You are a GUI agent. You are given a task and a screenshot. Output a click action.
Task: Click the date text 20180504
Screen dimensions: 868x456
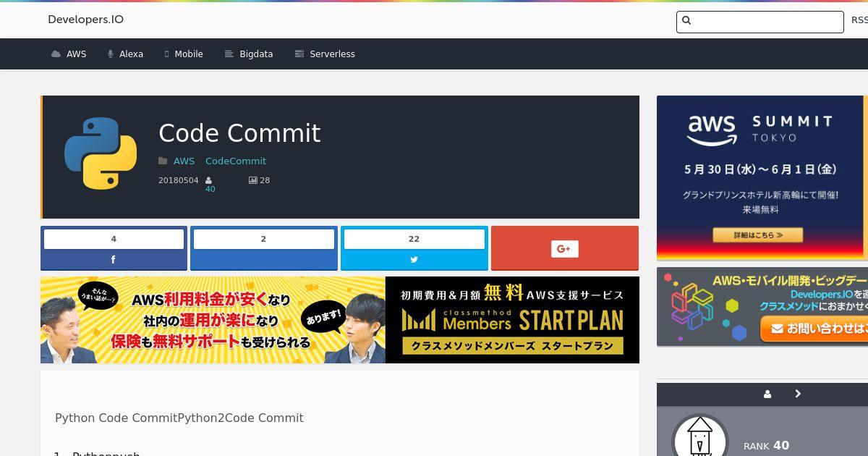[178, 180]
